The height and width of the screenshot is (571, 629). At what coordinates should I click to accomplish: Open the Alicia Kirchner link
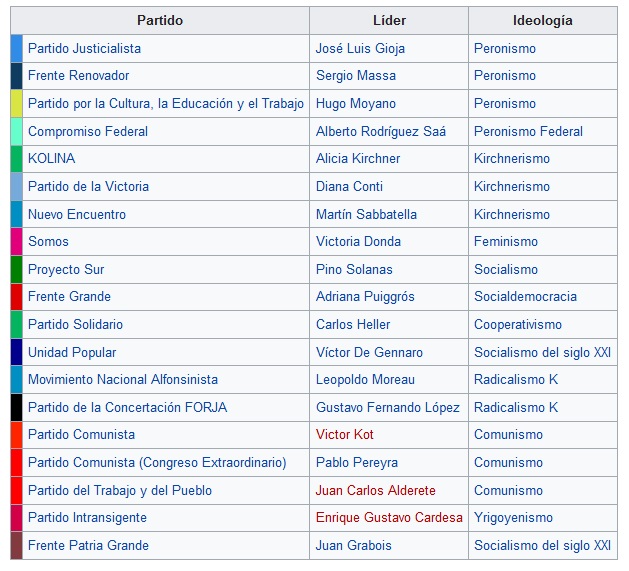click(x=357, y=158)
